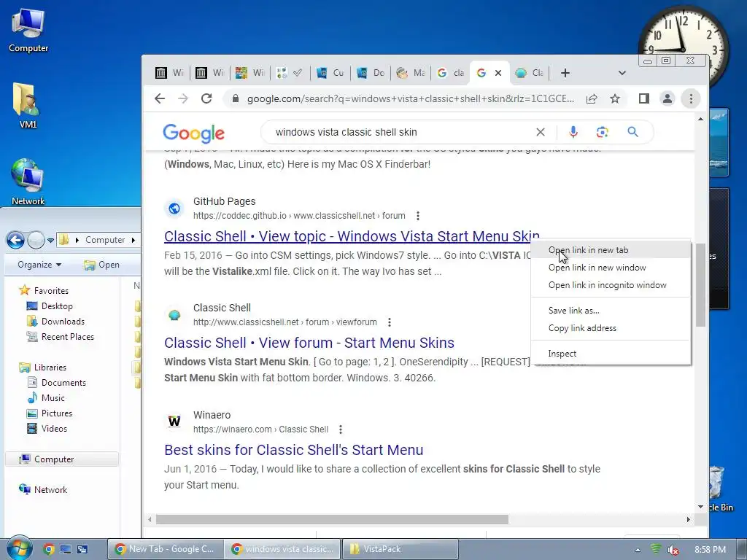Select Music library in Explorer

(46, 397)
